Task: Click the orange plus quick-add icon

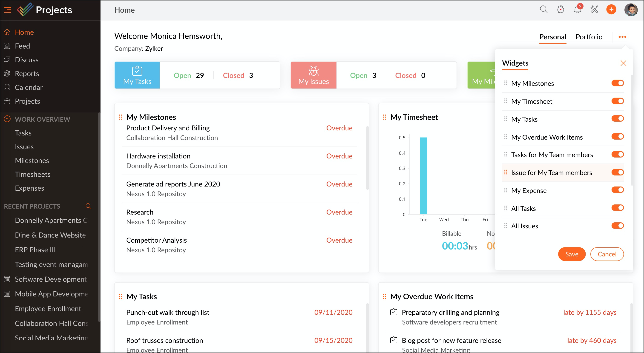Action: click(611, 10)
